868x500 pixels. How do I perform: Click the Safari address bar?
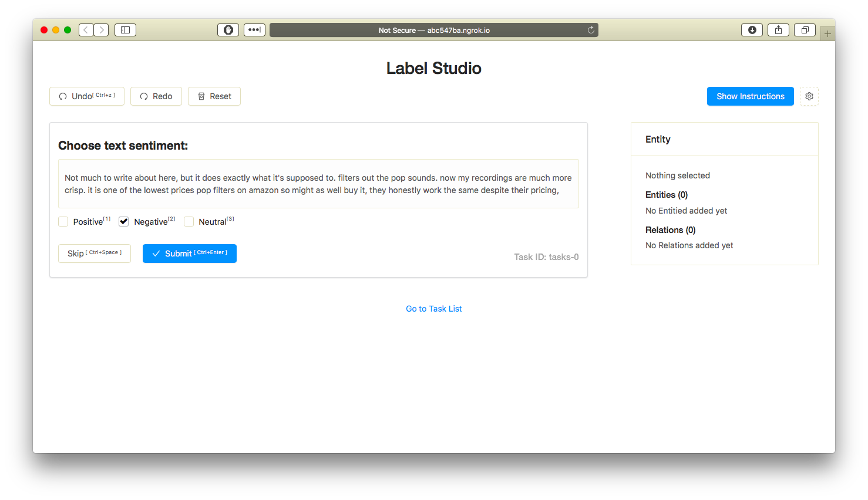(433, 30)
